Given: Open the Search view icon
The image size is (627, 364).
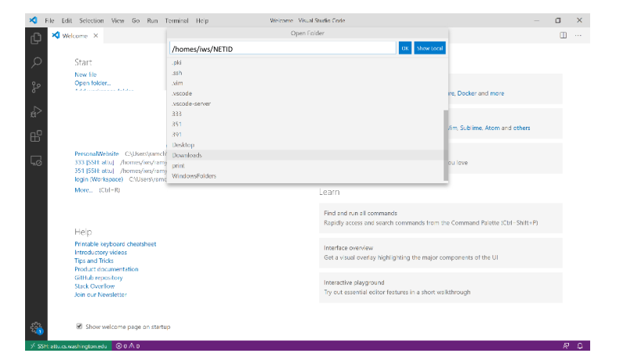Looking at the screenshot, I should pyautogui.click(x=36, y=63).
